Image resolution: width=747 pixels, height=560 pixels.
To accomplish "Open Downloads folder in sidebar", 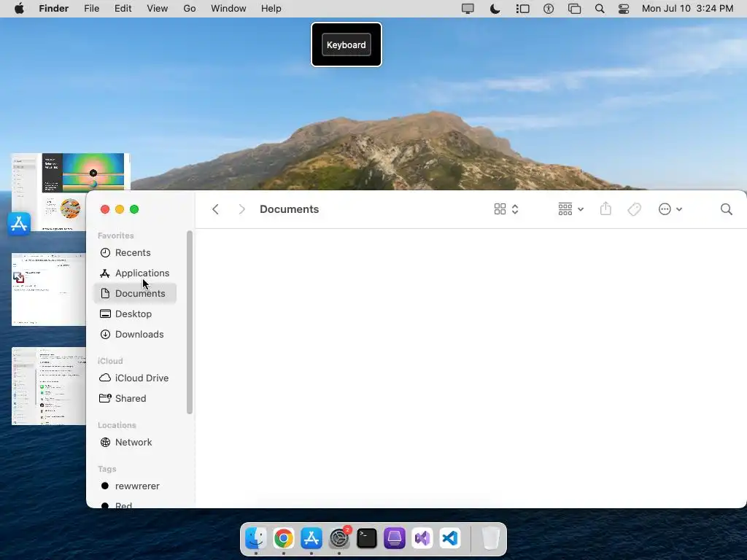I will coord(135,334).
